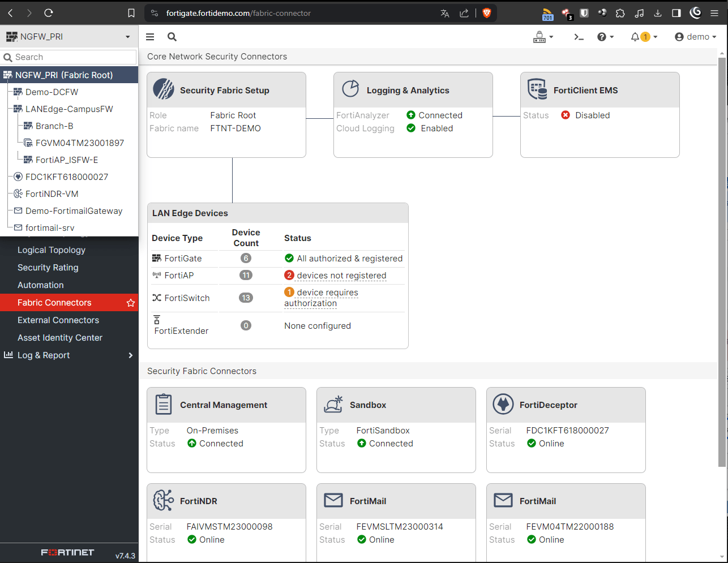Select FortiAP_ISFW-E in device tree
The image size is (728, 563).
61,160
